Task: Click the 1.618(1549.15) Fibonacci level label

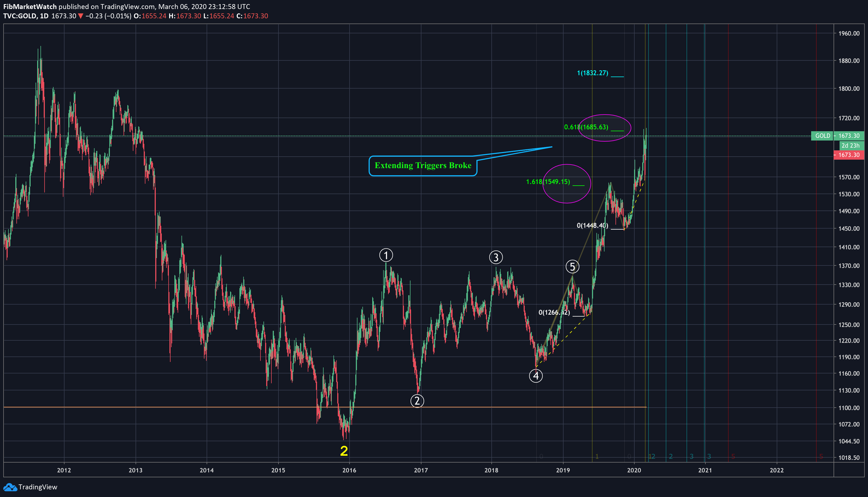Action: pyautogui.click(x=548, y=182)
